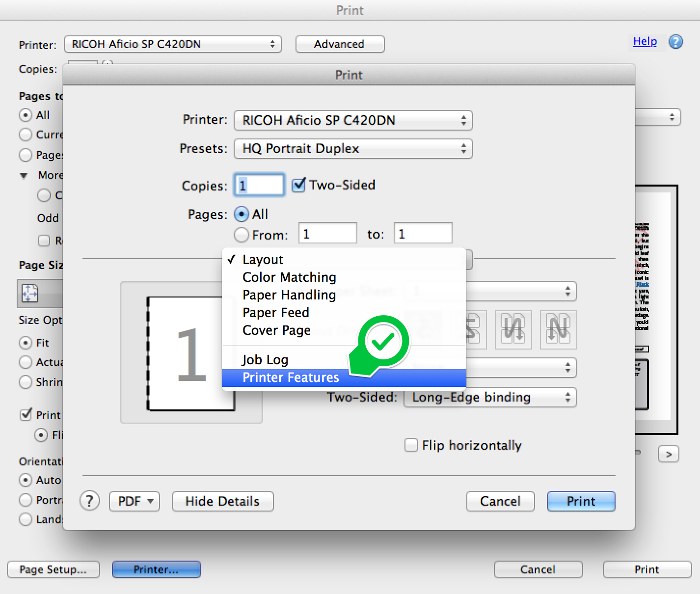
Task: Select the Shrink size radio button
Action: point(26,382)
